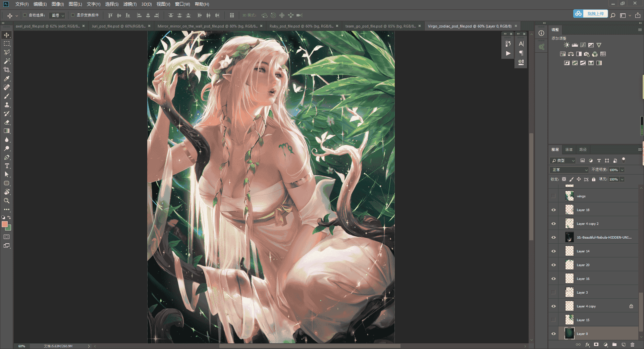Enable the auto-select checkbox
This screenshot has width=644, height=349.
tap(25, 15)
